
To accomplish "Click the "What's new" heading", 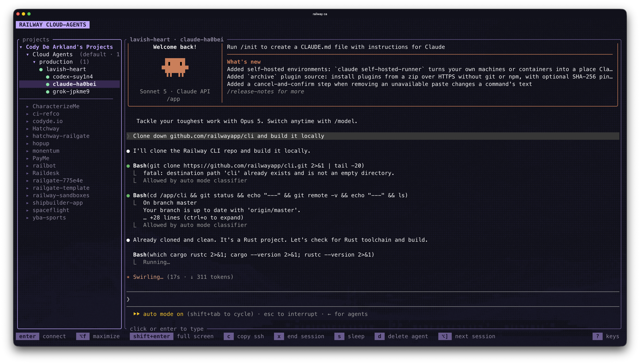I will tap(244, 62).
